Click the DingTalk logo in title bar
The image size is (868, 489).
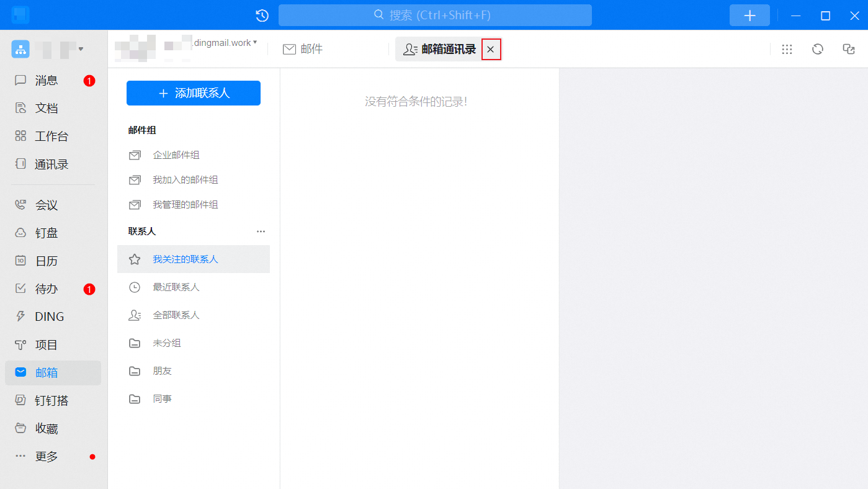20,15
